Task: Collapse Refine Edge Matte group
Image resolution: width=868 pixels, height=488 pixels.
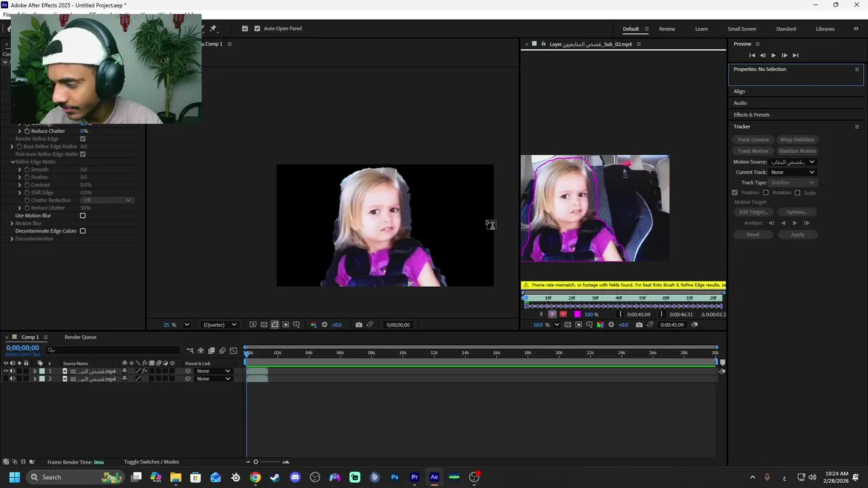Action: click(12, 162)
